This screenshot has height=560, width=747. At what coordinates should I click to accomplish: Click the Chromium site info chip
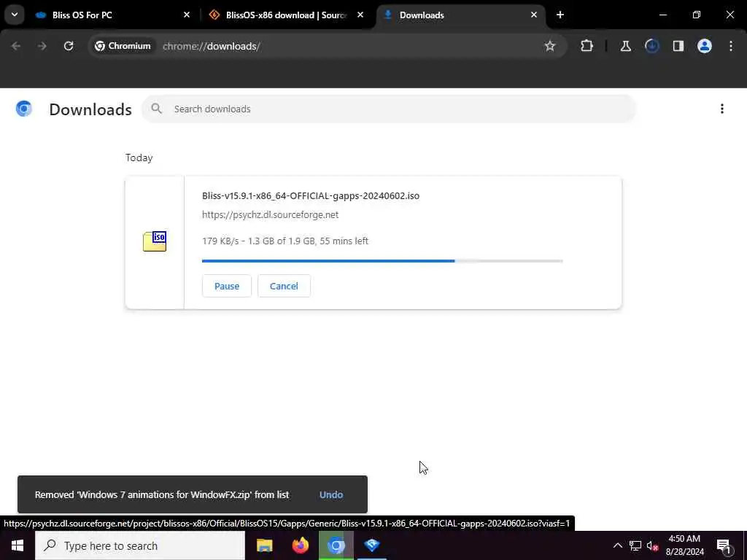(x=123, y=46)
